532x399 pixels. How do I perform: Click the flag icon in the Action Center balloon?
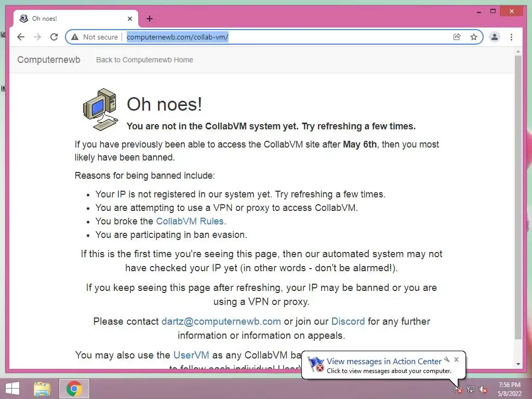click(x=316, y=365)
